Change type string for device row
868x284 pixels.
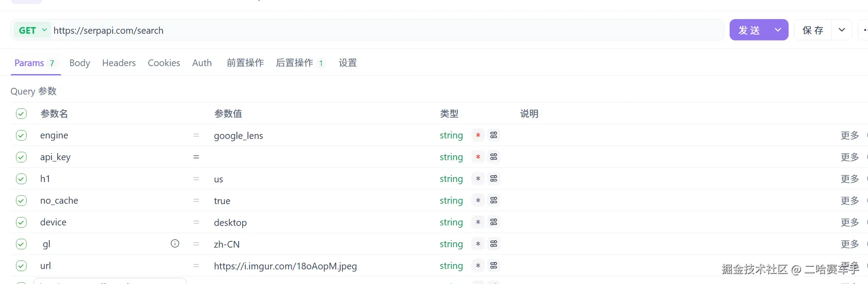[451, 222]
